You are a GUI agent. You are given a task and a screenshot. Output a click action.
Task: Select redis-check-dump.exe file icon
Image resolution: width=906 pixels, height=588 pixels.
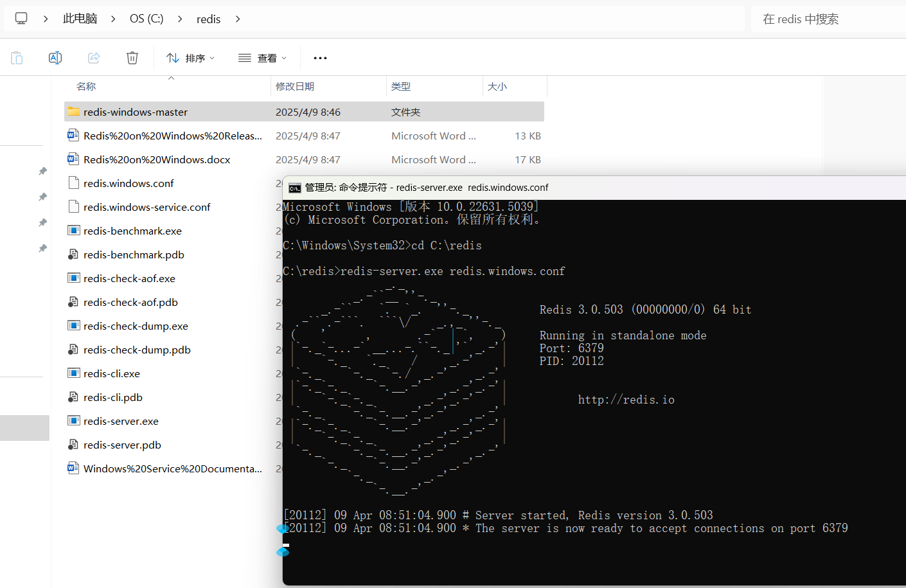tap(74, 325)
